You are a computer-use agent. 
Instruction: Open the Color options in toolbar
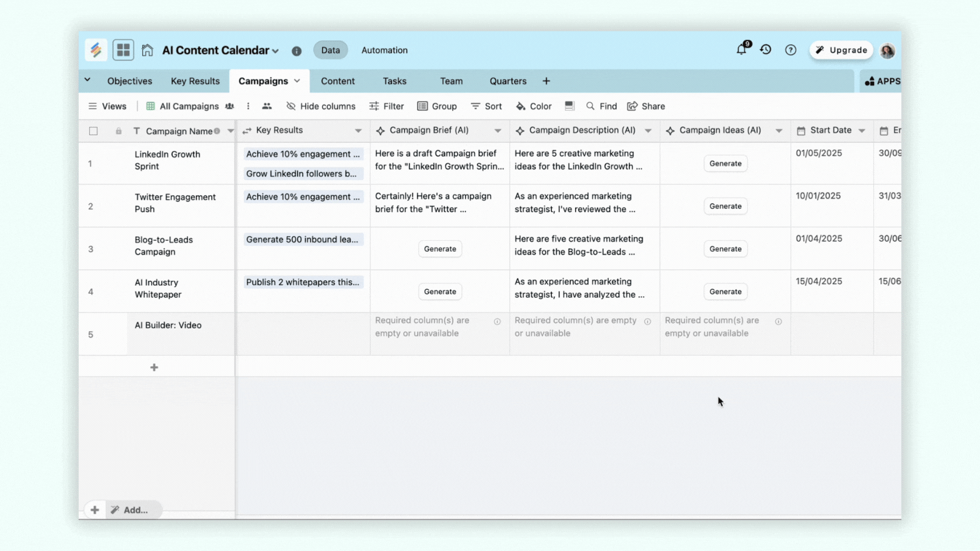pos(534,106)
